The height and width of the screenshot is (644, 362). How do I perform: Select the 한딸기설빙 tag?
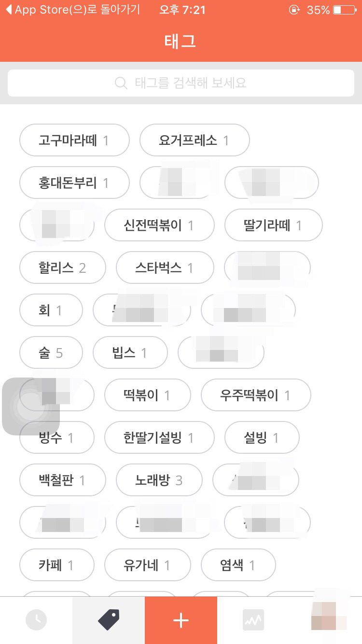[x=159, y=438]
